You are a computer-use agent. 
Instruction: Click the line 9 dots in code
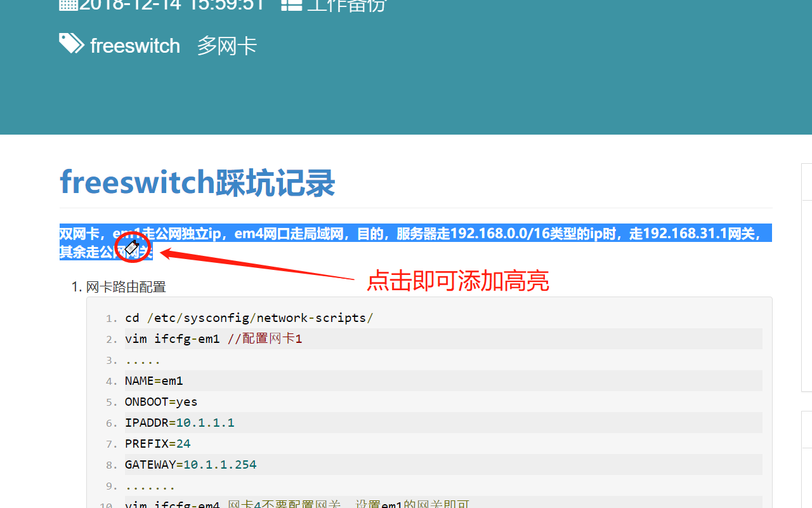point(150,488)
